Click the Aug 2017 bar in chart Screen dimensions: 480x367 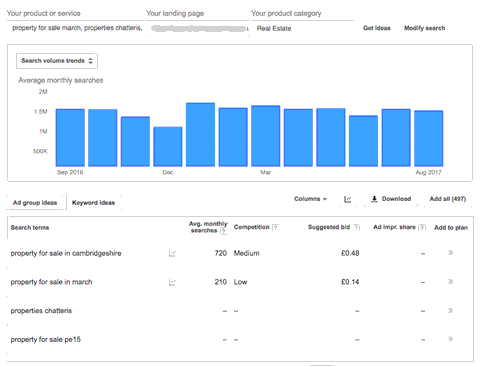click(x=428, y=138)
